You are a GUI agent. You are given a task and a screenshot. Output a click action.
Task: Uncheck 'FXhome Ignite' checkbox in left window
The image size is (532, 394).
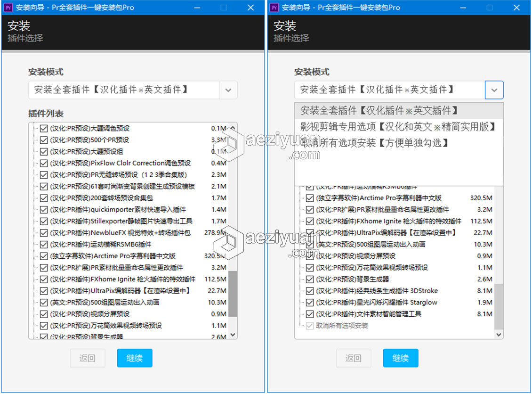44,279
